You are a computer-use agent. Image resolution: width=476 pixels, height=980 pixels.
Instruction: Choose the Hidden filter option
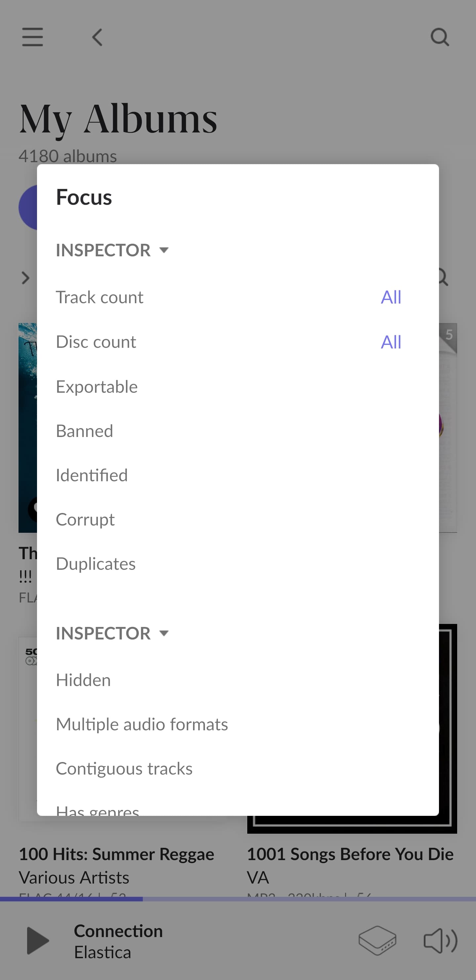coord(238,680)
